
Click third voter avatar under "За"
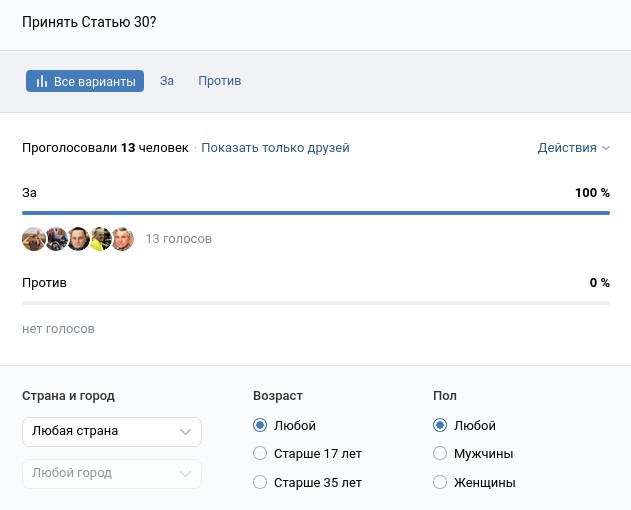point(78,239)
